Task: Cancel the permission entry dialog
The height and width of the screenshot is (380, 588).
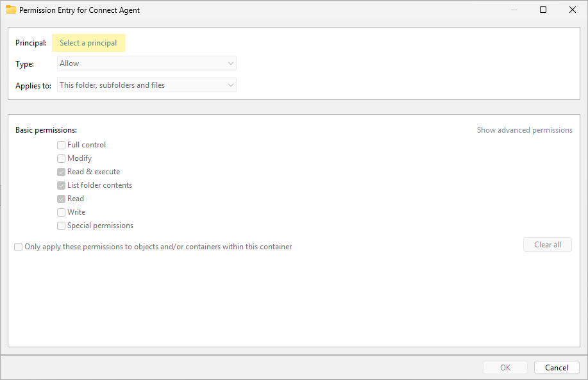Action: (x=556, y=367)
